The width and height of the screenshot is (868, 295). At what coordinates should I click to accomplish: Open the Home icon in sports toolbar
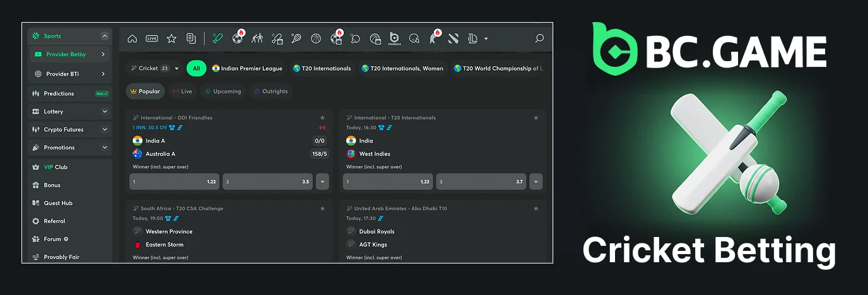click(132, 38)
